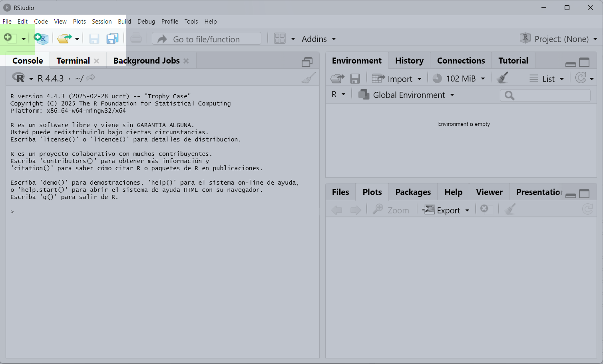Clear console with broom icon

(x=308, y=78)
